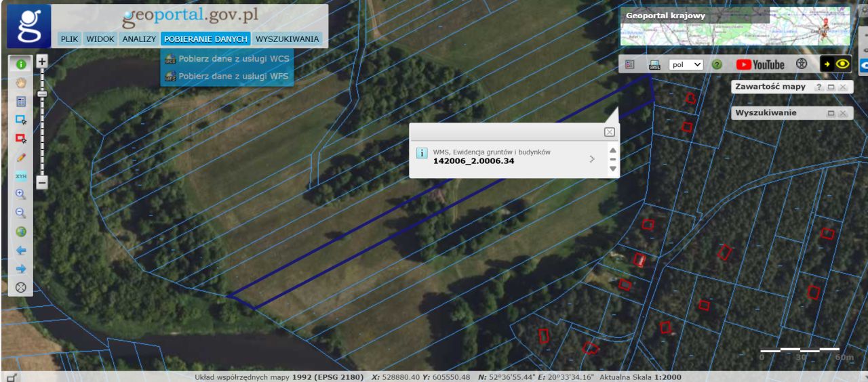Open the legend list icon in top toolbar
Screen dimensions: 868x382
629,64
